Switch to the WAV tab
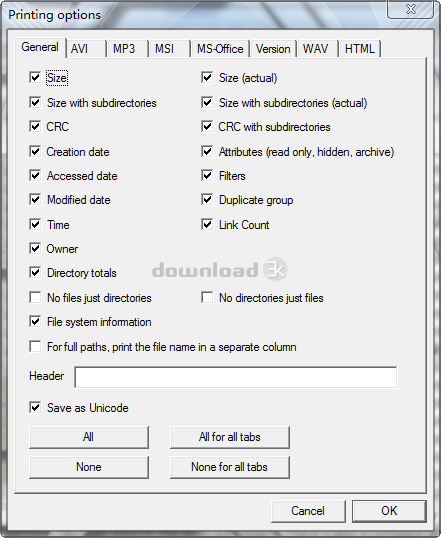The image size is (441, 538). point(318,49)
